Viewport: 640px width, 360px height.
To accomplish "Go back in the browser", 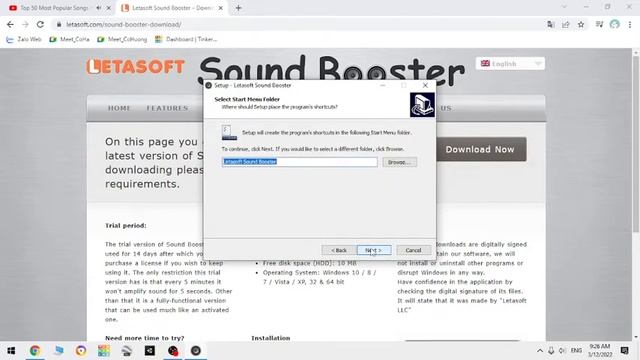I will (x=10, y=24).
